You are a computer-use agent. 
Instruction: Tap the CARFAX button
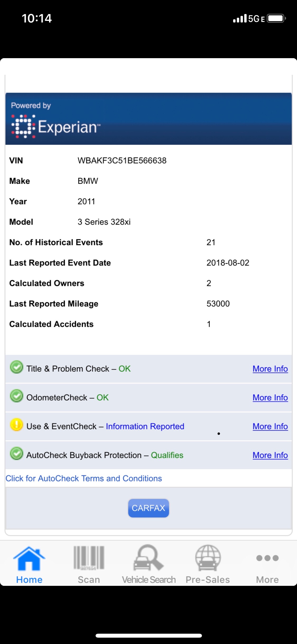tap(148, 508)
